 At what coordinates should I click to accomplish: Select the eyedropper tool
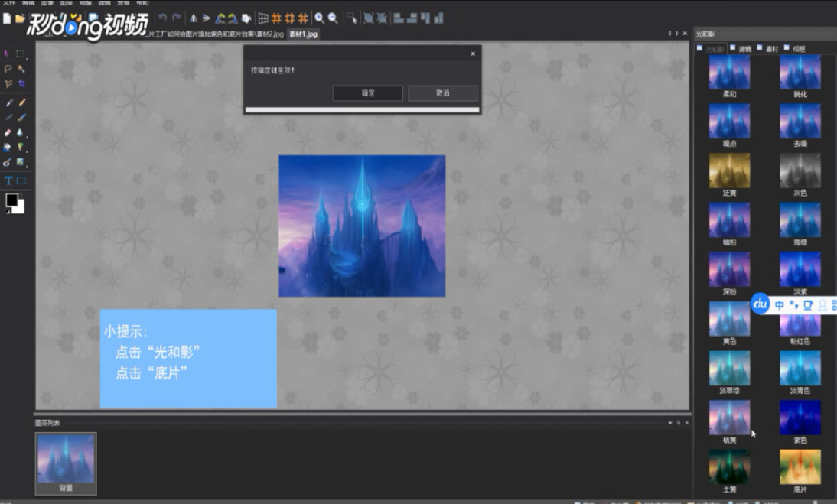pyautogui.click(x=8, y=102)
